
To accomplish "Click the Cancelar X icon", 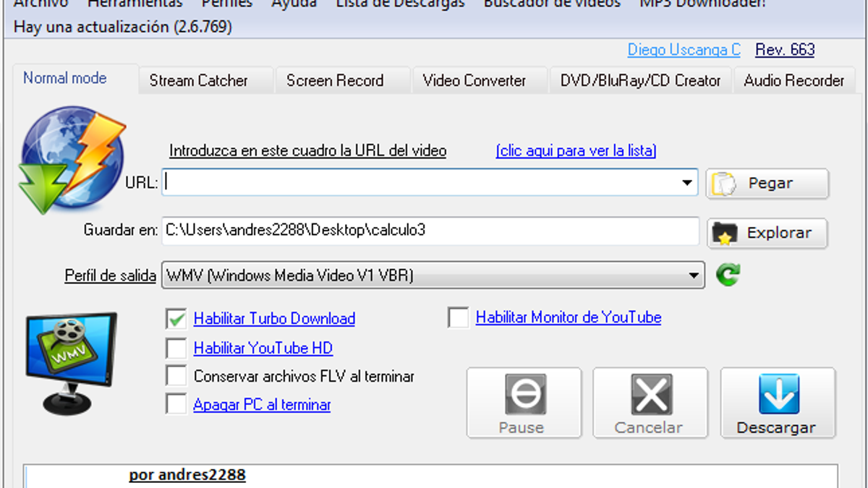I will pyautogui.click(x=651, y=394).
